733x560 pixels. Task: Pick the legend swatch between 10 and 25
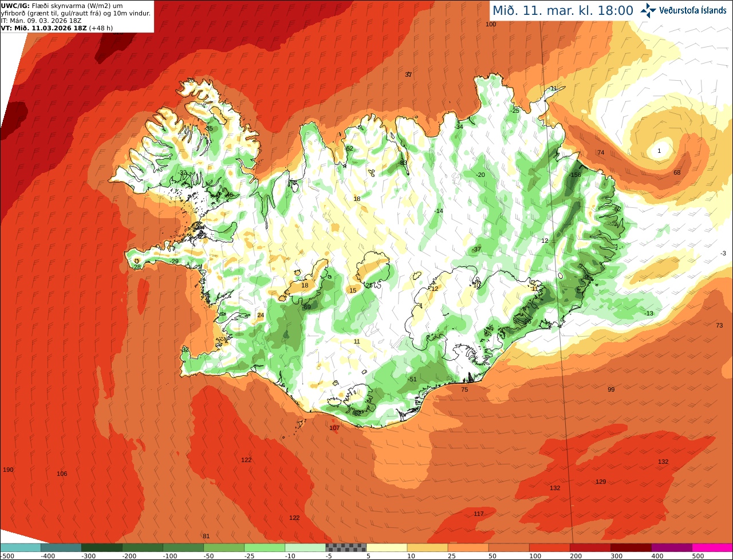[x=427, y=547]
